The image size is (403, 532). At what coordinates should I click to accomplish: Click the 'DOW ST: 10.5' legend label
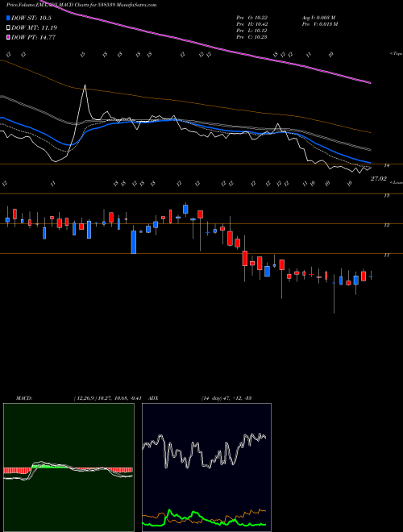point(31,19)
